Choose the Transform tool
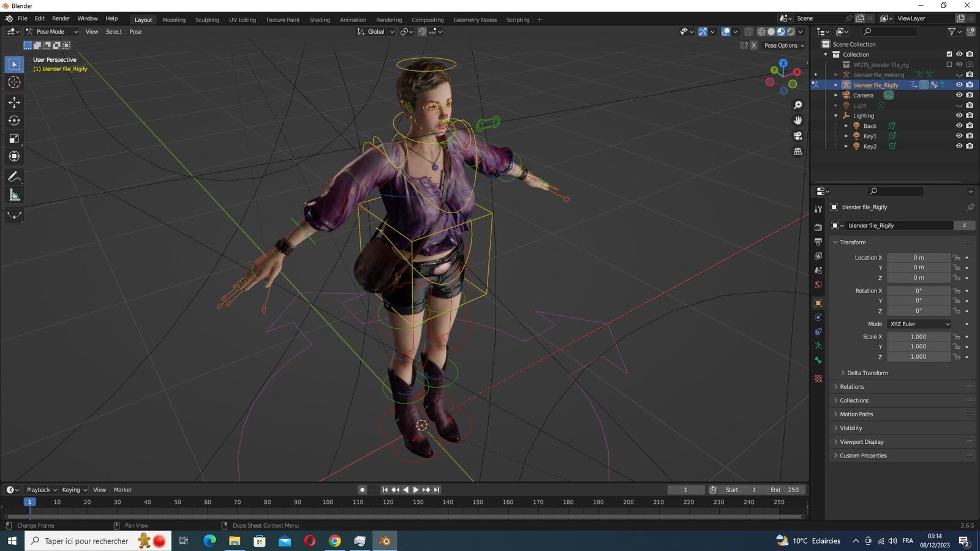The height and width of the screenshot is (551, 980). click(x=14, y=157)
